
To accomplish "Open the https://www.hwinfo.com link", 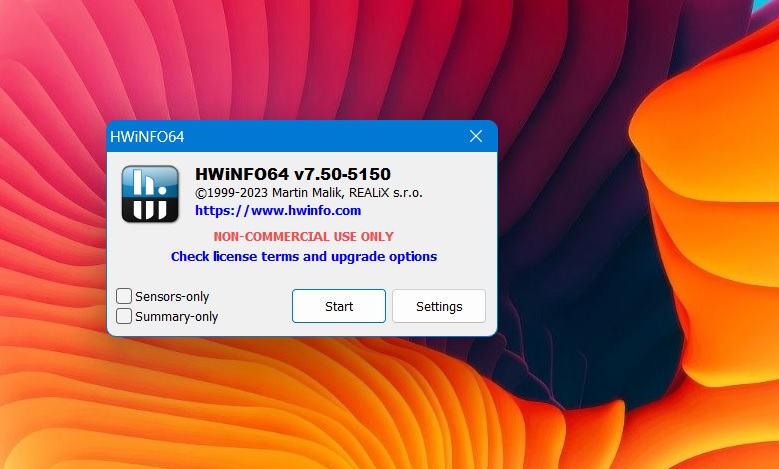I will click(x=278, y=211).
